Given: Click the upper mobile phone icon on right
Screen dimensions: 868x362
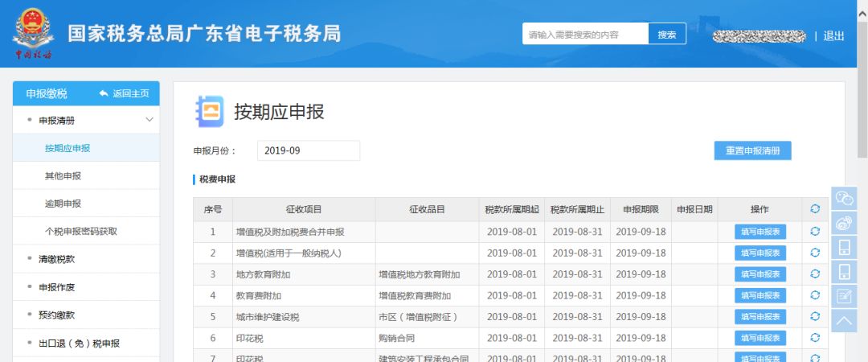Looking at the screenshot, I should pyautogui.click(x=844, y=247).
